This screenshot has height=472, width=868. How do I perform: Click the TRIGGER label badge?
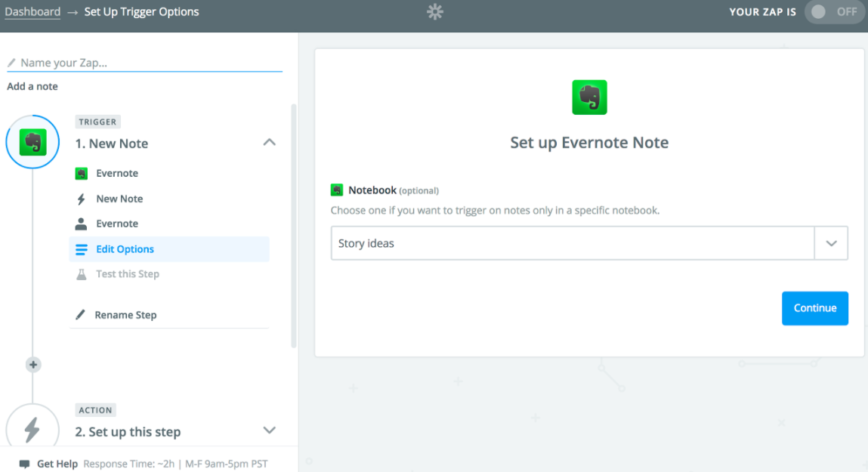point(98,122)
